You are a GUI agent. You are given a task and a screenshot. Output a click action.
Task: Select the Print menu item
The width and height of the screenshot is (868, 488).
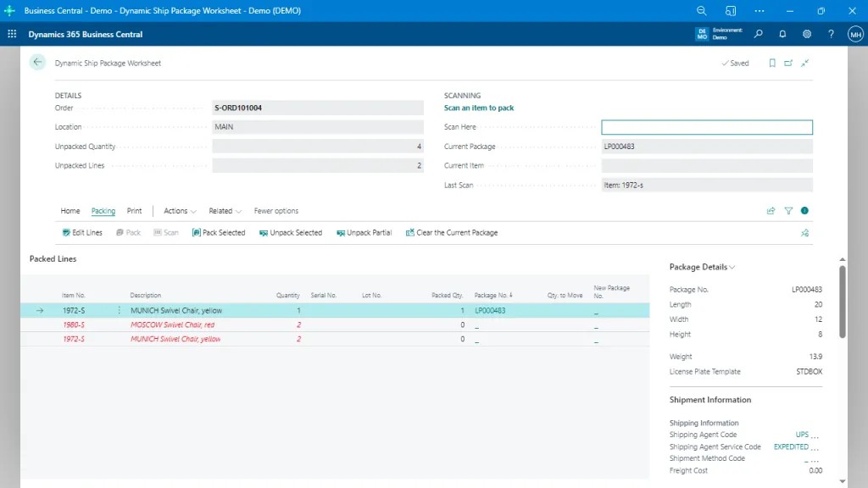pos(133,210)
